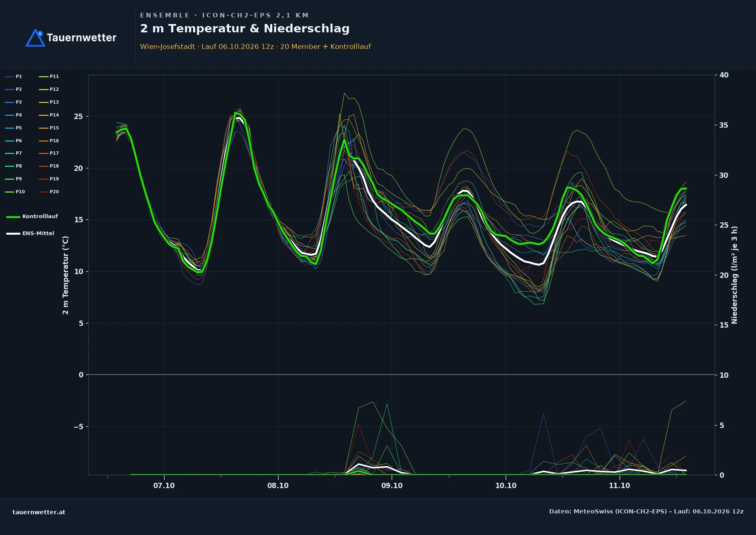This screenshot has width=756, height=535.
Task: Click the 11.10 date tick label
Action: pos(620,486)
